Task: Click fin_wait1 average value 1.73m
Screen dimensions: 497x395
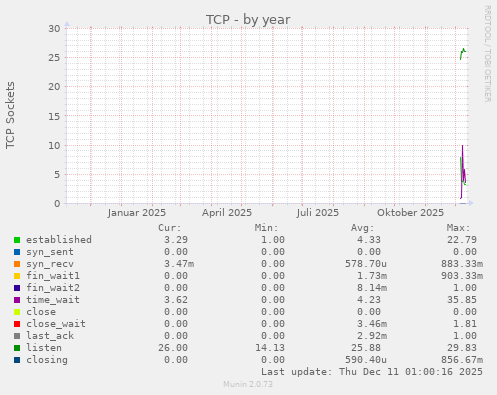Action: point(372,276)
